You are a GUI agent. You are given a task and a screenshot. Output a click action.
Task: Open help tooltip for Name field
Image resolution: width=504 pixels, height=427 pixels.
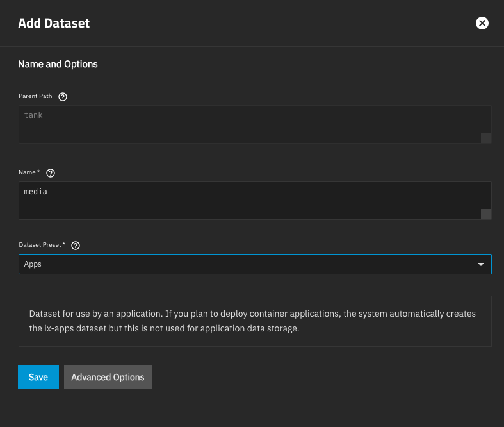click(x=51, y=173)
